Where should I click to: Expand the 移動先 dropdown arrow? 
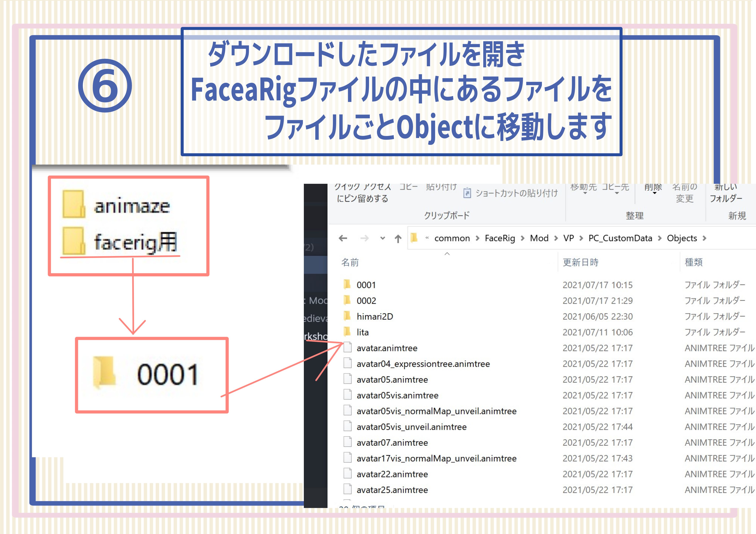(585, 193)
